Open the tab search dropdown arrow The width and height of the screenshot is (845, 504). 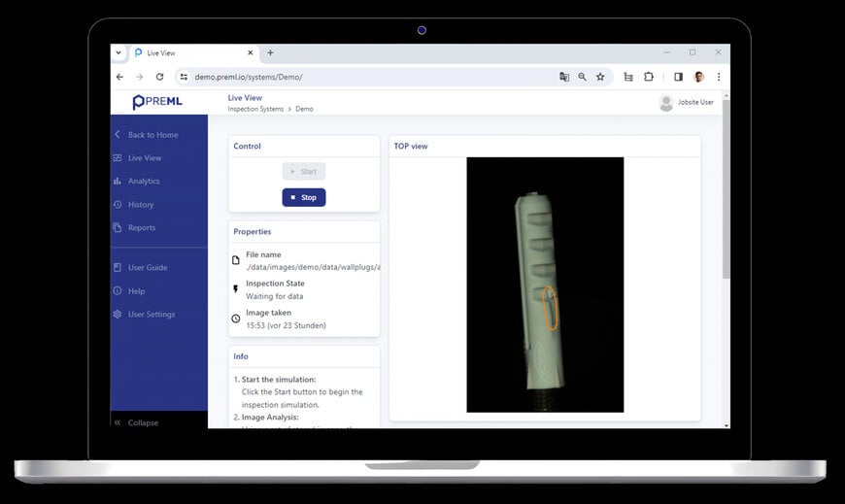pos(118,52)
